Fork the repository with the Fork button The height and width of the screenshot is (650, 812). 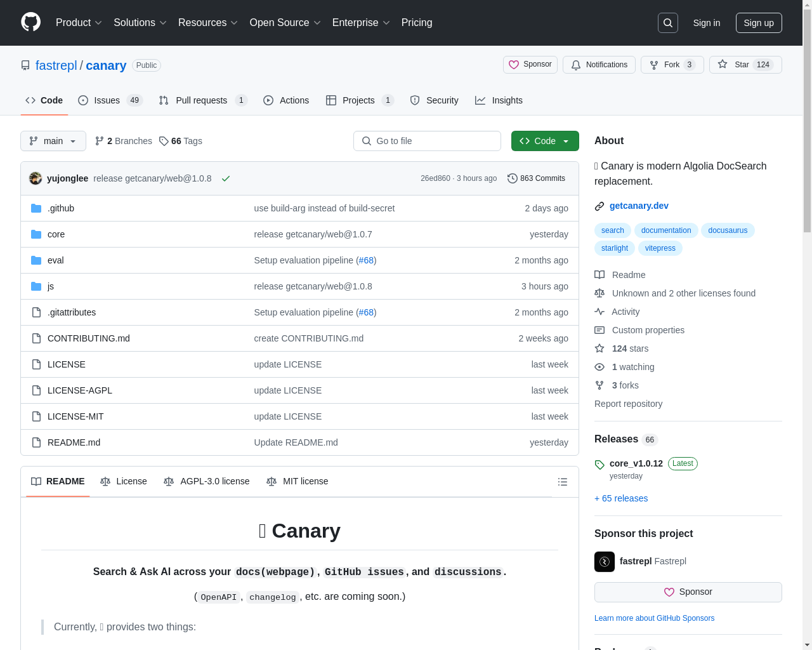pos(672,65)
